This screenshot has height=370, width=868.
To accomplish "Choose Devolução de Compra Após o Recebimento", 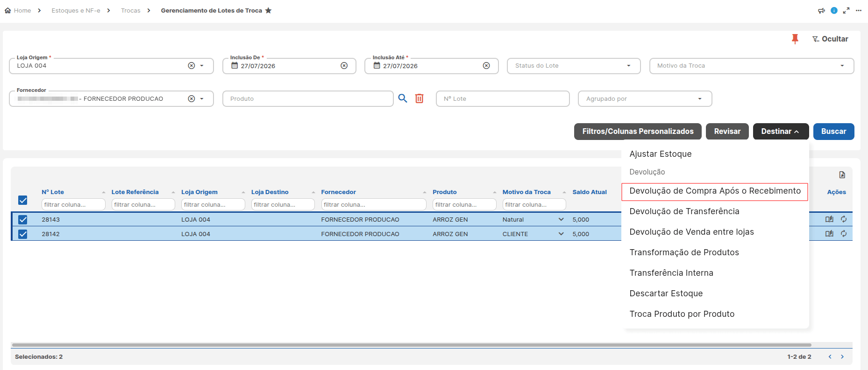I will 715,191.
